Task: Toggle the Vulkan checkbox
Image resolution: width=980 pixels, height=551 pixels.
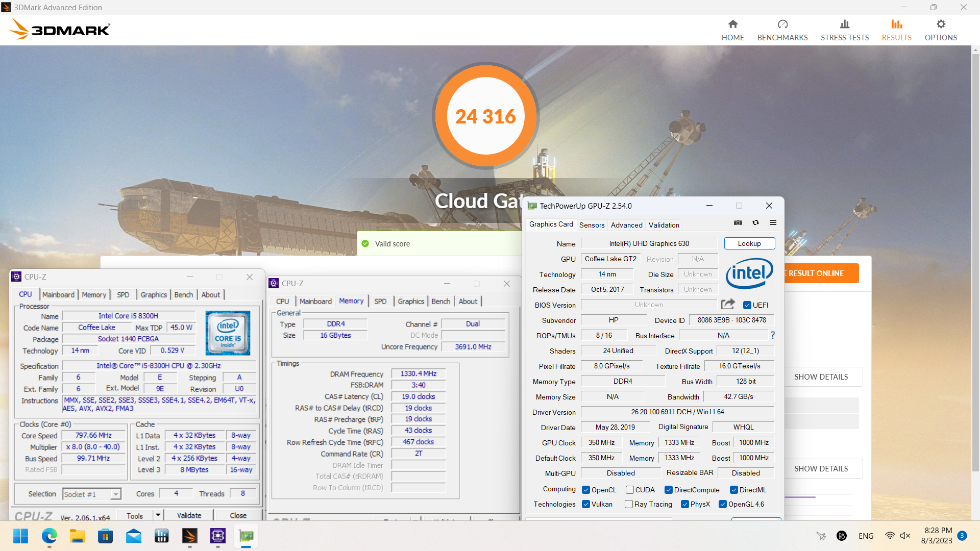Action: click(x=586, y=504)
